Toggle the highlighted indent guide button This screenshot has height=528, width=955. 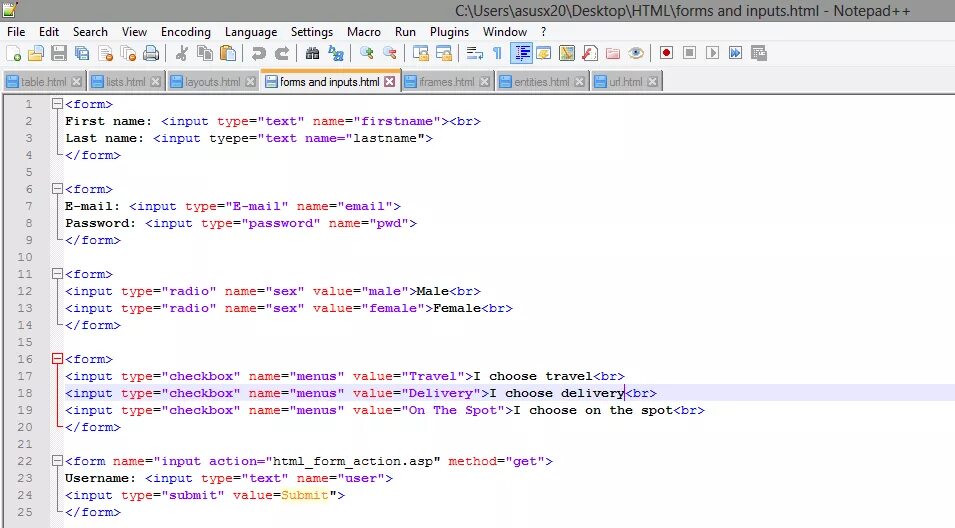pos(521,54)
